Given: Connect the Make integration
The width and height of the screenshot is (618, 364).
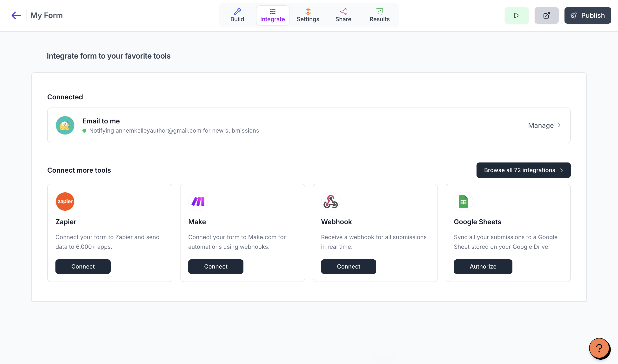Looking at the screenshot, I should coord(215,266).
